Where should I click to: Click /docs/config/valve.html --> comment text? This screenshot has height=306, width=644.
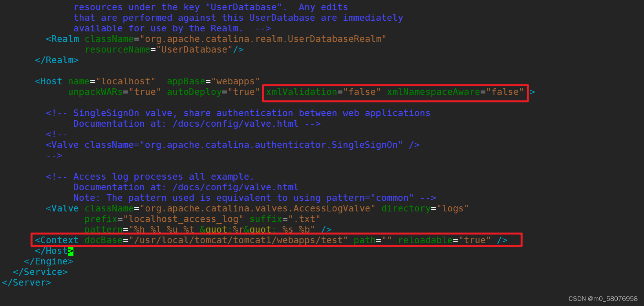[x=247, y=124]
